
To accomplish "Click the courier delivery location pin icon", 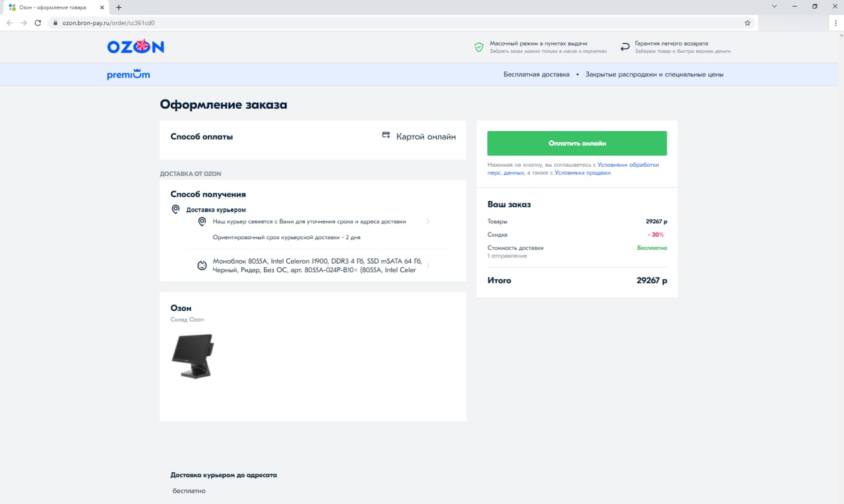I will pyautogui.click(x=175, y=210).
